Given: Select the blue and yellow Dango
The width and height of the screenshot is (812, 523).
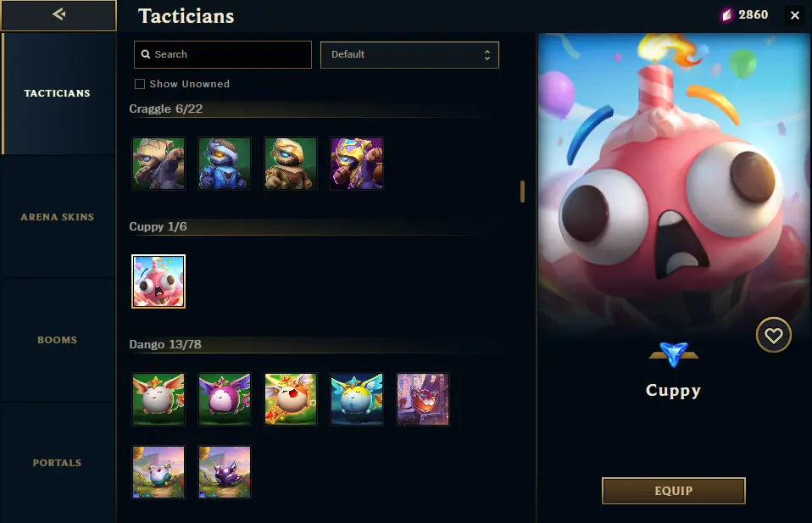Looking at the screenshot, I should coord(357,399).
